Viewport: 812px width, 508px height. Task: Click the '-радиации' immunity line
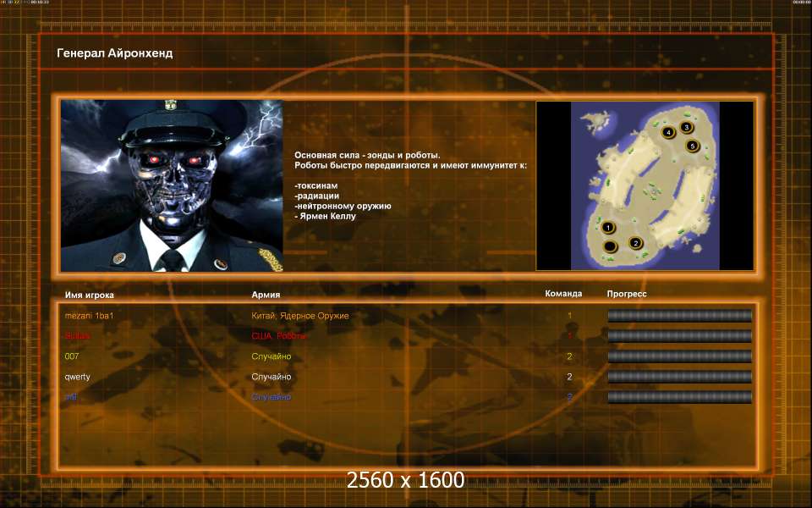pyautogui.click(x=316, y=196)
